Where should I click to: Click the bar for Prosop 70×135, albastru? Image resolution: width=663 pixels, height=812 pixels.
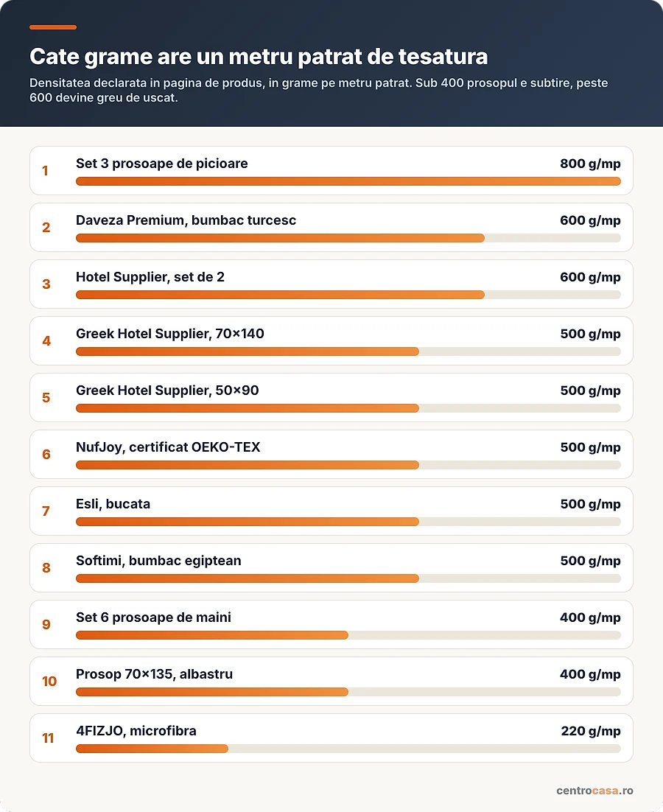[348, 692]
